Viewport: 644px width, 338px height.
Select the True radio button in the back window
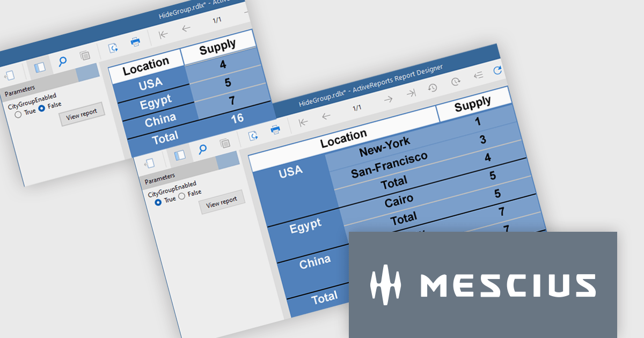click(x=18, y=114)
